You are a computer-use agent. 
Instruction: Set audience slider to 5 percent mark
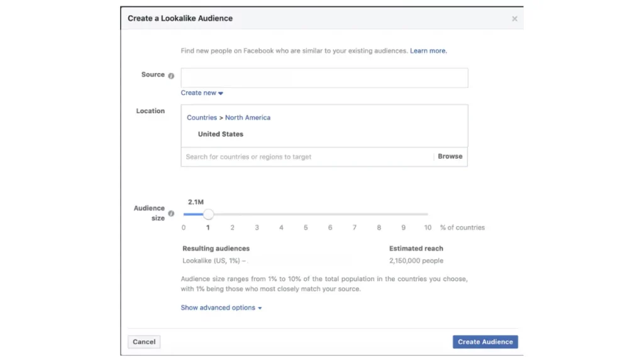(306, 214)
